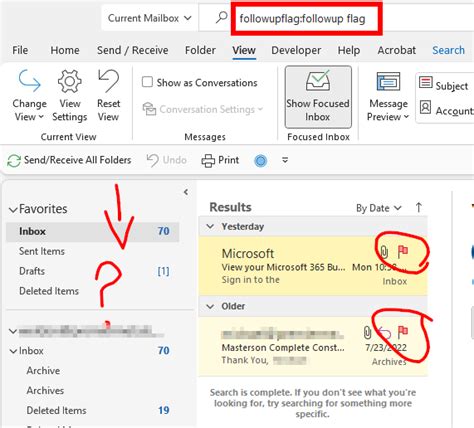Enable Show as Conversations checkbox
Image resolution: width=474 pixels, height=428 pixels.
pos(147,82)
